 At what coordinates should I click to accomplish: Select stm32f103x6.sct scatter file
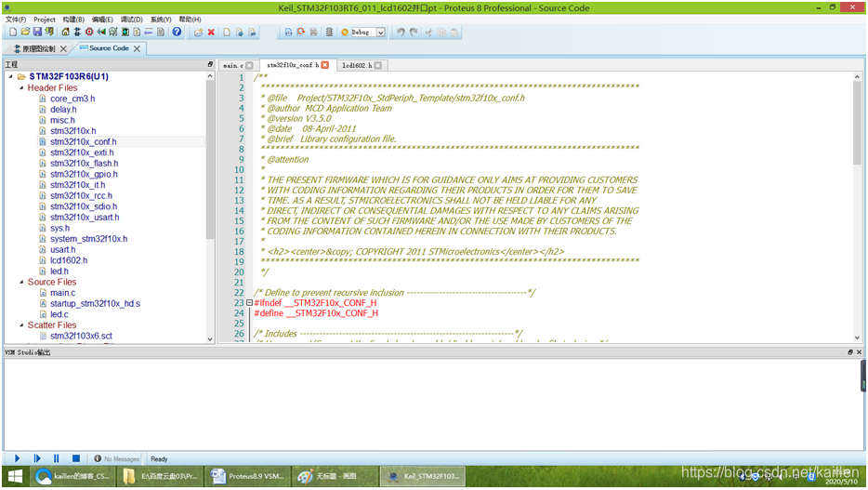pos(81,336)
